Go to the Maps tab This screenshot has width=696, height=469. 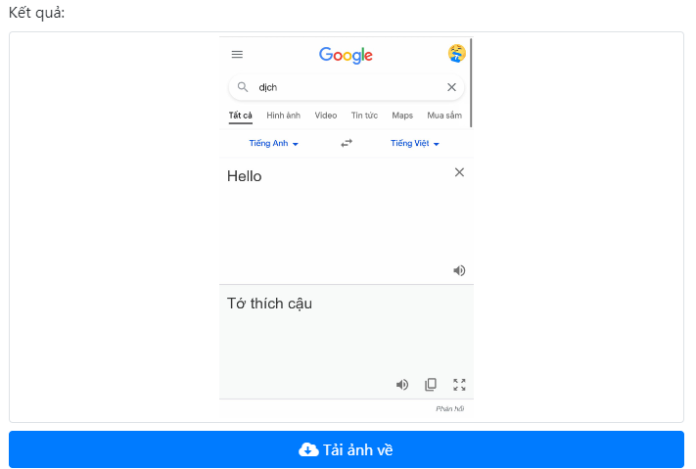[x=402, y=116]
